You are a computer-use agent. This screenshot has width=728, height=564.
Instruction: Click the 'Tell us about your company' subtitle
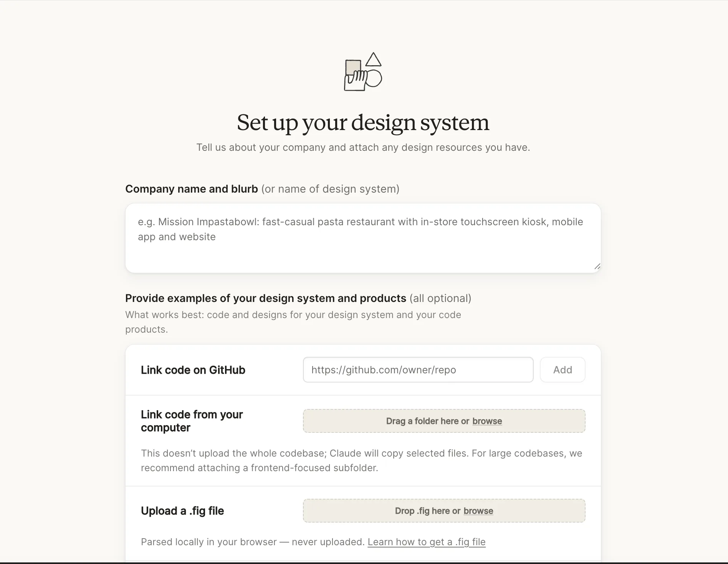point(363,147)
